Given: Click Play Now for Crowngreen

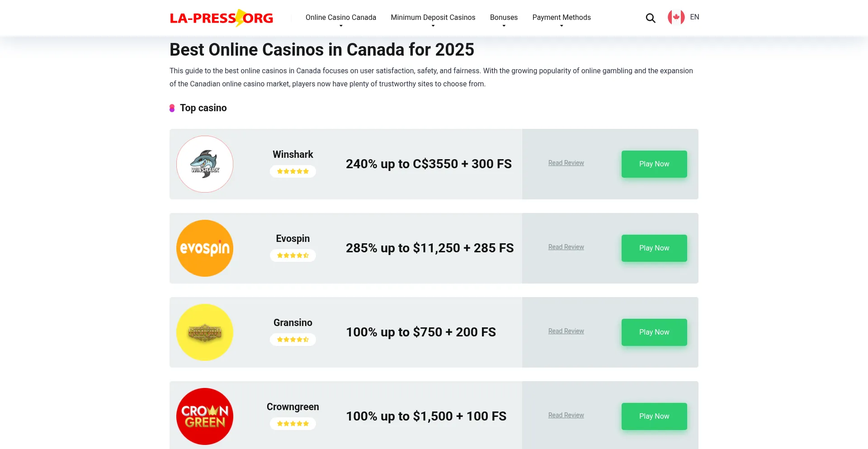Looking at the screenshot, I should coord(654,416).
